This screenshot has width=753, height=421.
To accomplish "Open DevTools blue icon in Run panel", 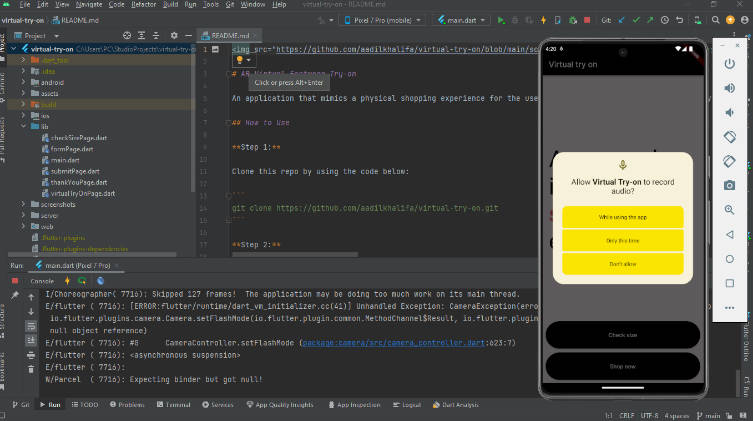I will (100, 281).
